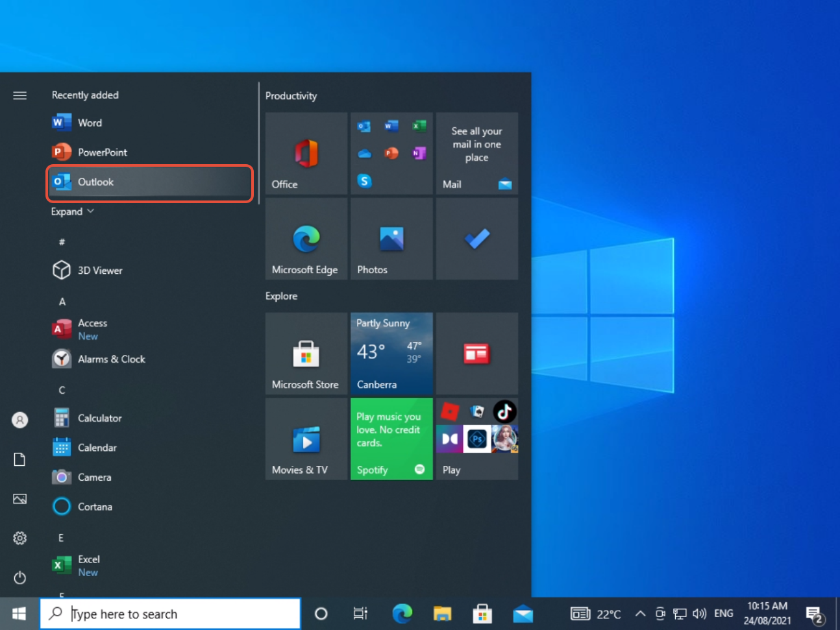The image size is (840, 630).
Task: Open the Documents shortcut in Start sidebar
Action: coord(20,459)
